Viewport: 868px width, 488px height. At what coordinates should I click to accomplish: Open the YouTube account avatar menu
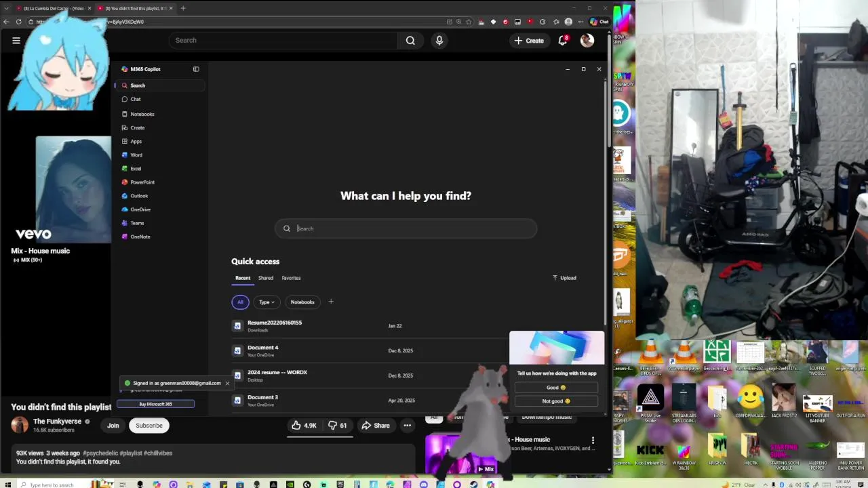[x=587, y=41]
